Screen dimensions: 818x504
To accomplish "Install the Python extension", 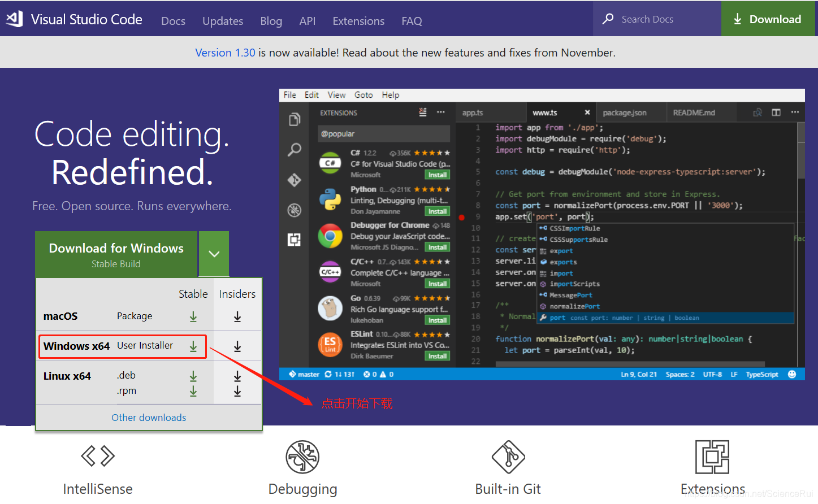I will point(438,211).
